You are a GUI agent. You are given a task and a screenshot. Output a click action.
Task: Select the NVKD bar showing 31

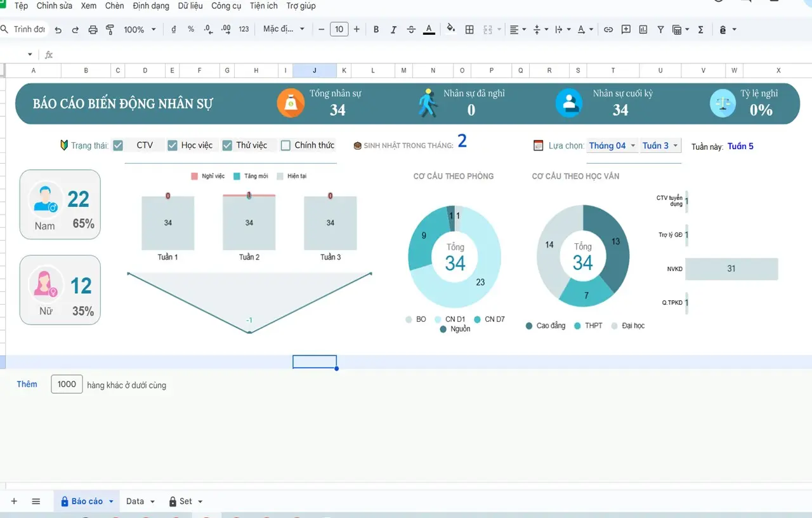coord(731,269)
